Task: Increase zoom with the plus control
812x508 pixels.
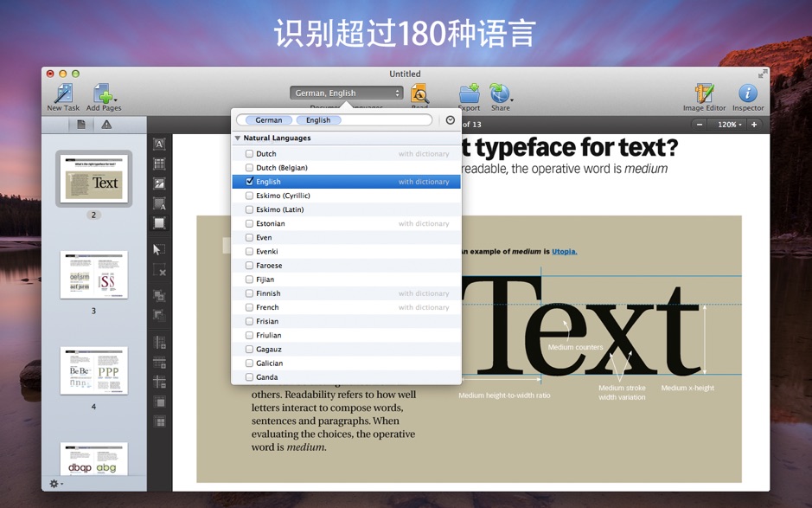Action: click(756, 124)
